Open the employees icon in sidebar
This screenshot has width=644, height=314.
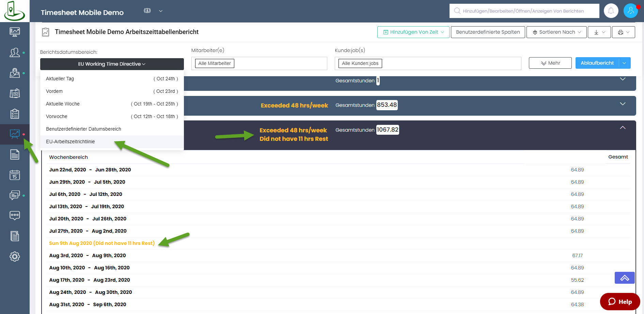tap(15, 52)
